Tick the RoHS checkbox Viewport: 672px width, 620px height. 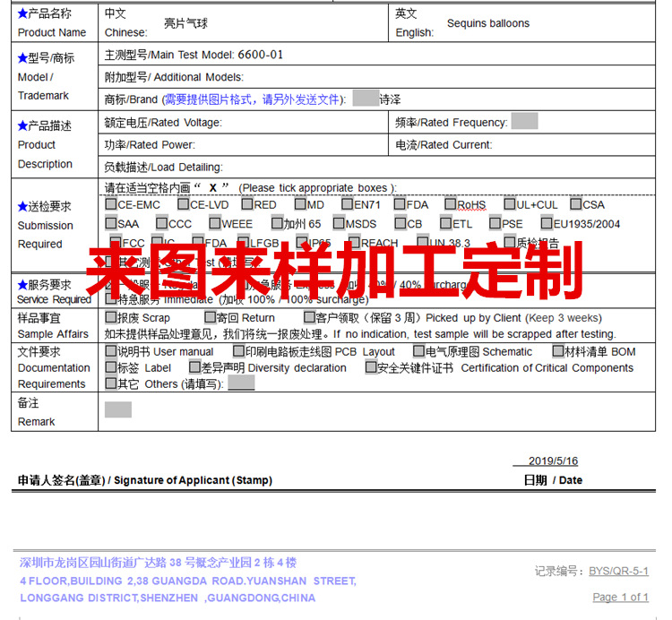tap(450, 203)
